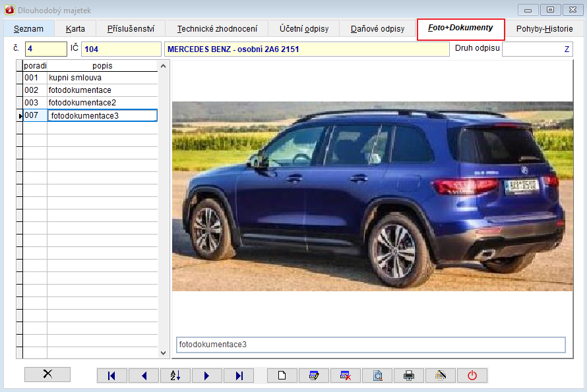This screenshot has height=392, width=587.
Task: Maximize the Dlouhodobý majetek window
Action: click(550, 10)
